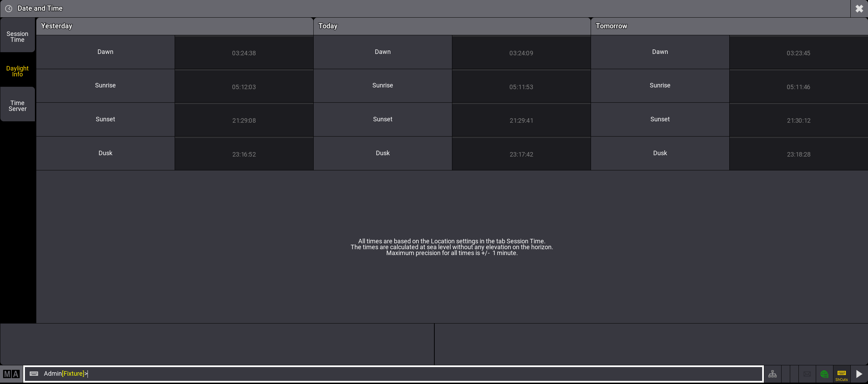Click the keyboard icon above the ShCuts label
868x384 pixels.
[x=842, y=373]
